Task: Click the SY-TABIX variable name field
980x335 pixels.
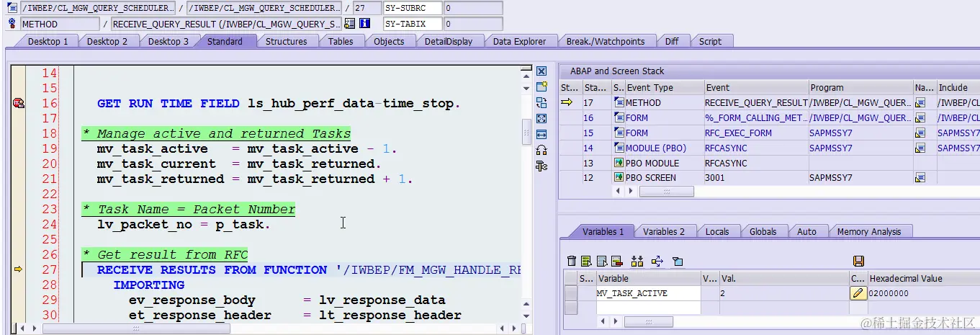Action: pyautogui.click(x=413, y=24)
